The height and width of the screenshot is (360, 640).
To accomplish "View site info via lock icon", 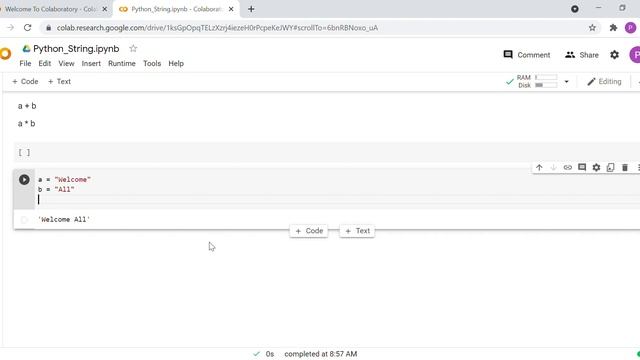I will tap(49, 28).
